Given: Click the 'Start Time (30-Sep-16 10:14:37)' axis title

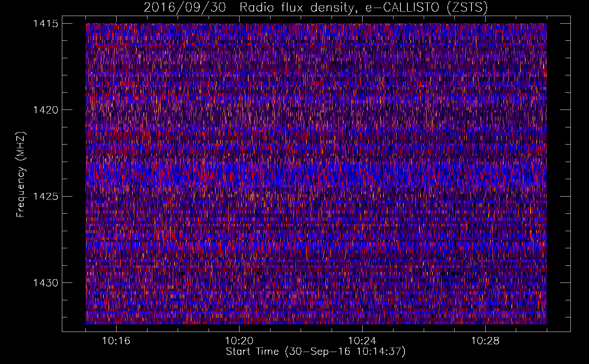Looking at the screenshot, I should tap(316, 352).
